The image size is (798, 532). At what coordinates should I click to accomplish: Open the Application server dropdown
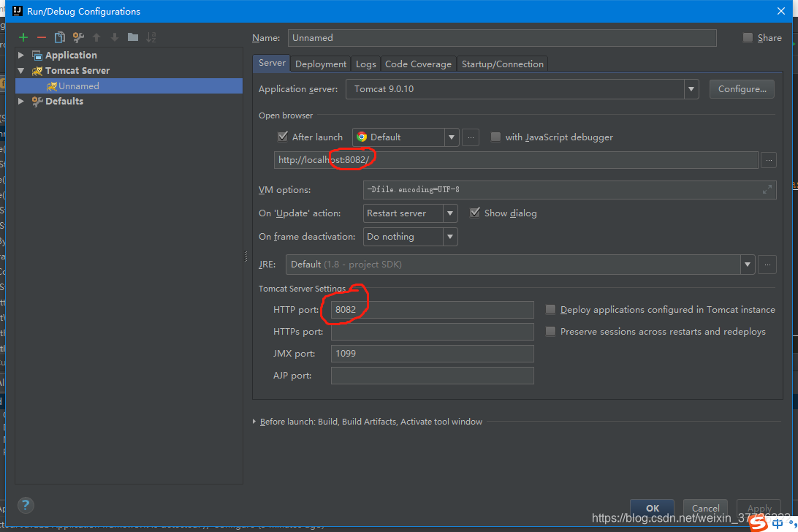pyautogui.click(x=691, y=89)
